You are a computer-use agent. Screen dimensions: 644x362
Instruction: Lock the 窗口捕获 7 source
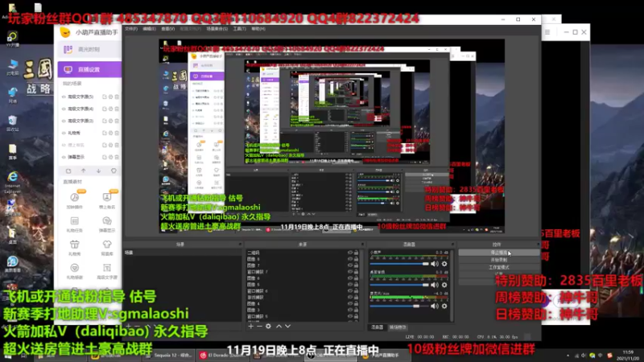coord(356,272)
